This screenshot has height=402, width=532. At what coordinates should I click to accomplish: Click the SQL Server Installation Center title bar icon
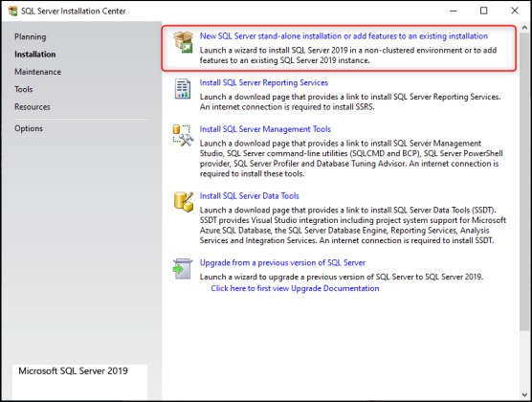tap(12, 11)
